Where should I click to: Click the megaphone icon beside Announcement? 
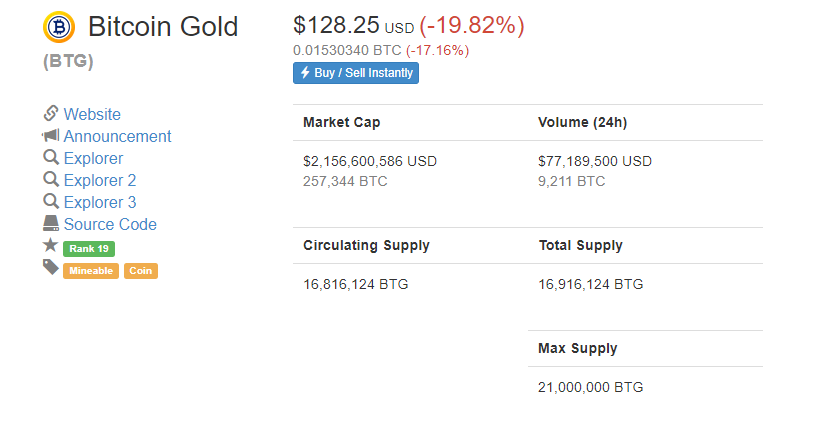coord(50,136)
